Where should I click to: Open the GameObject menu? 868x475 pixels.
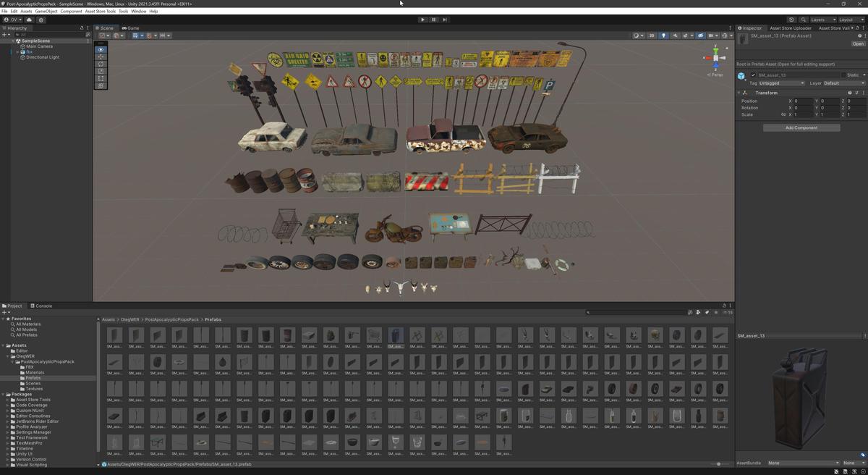45,12
